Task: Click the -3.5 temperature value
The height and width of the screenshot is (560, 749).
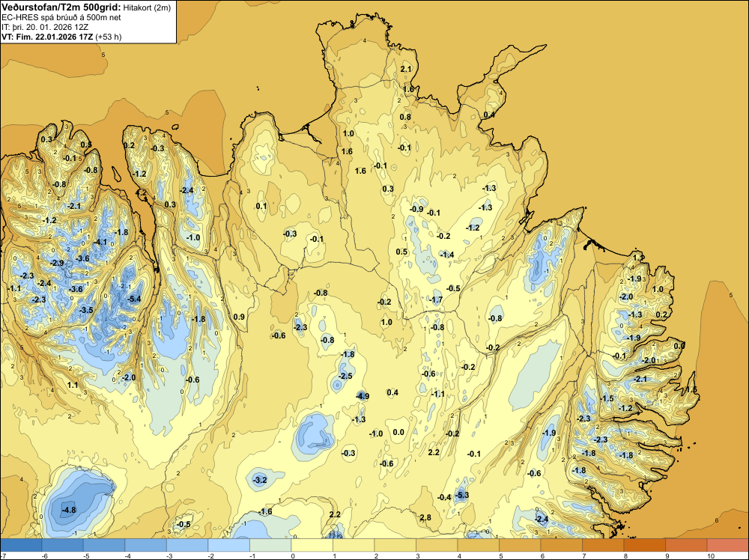Action: (x=86, y=310)
